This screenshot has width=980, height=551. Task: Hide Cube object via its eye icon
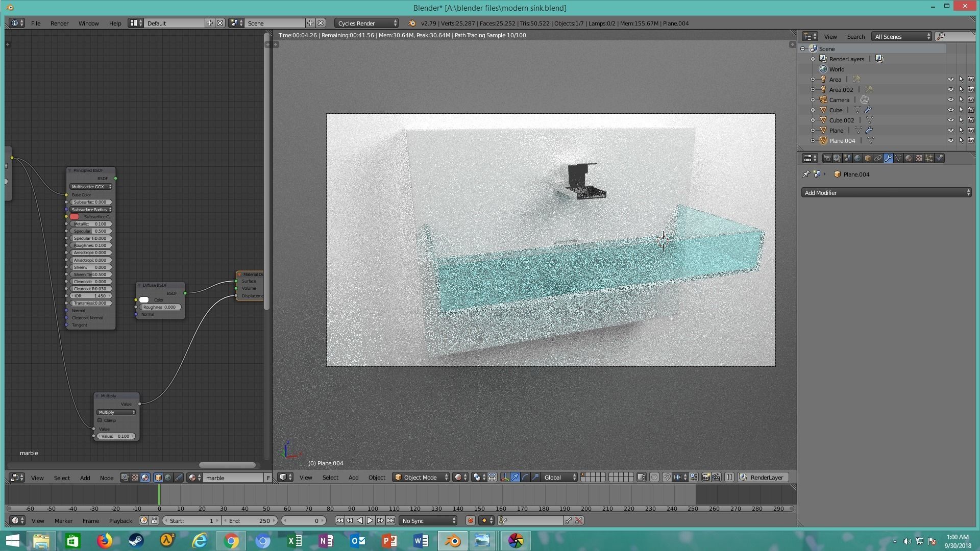[950, 110]
